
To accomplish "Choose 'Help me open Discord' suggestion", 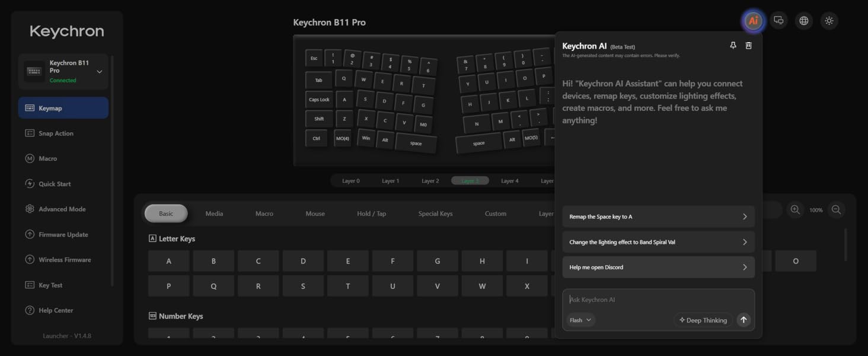I will tap(658, 267).
